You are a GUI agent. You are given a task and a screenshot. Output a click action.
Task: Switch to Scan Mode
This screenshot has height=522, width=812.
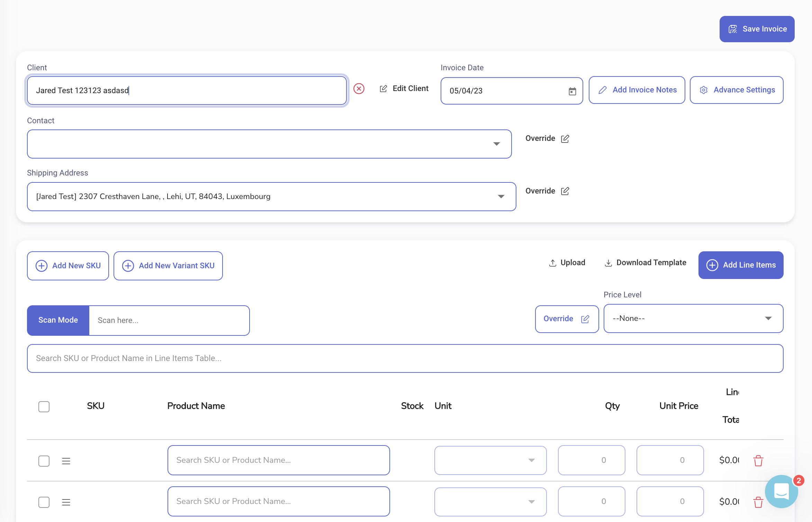coord(58,320)
